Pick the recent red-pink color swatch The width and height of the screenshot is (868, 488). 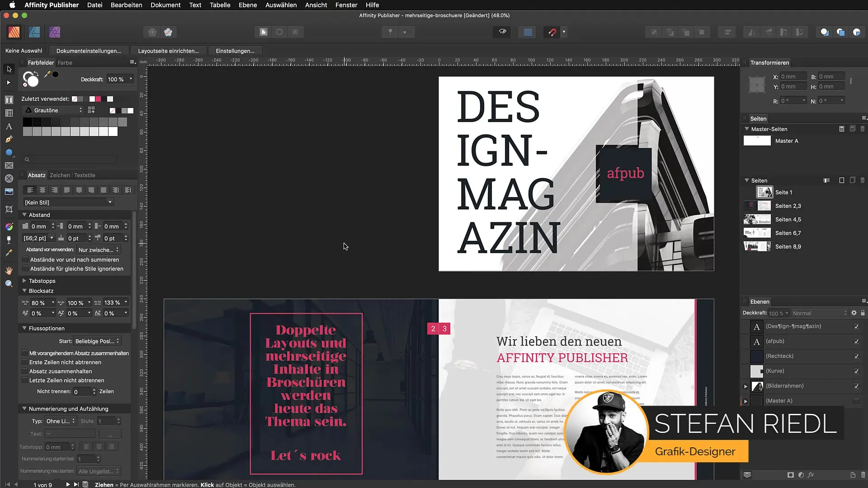point(98,99)
